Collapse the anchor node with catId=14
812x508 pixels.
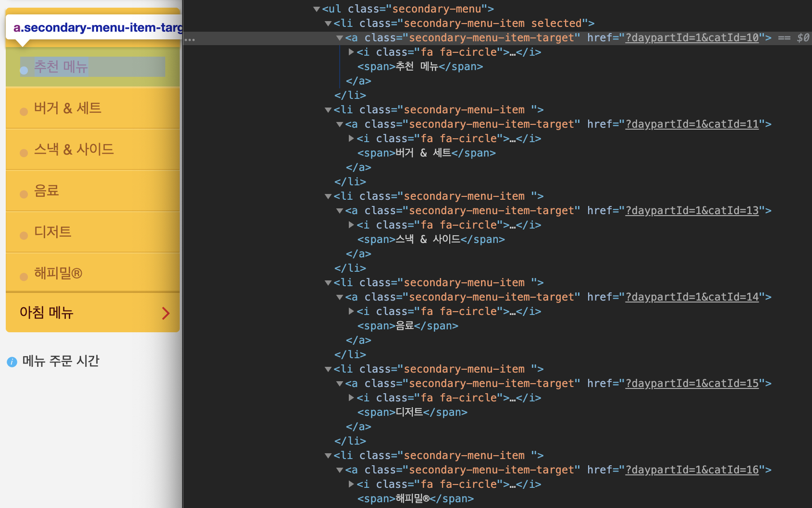coord(340,297)
